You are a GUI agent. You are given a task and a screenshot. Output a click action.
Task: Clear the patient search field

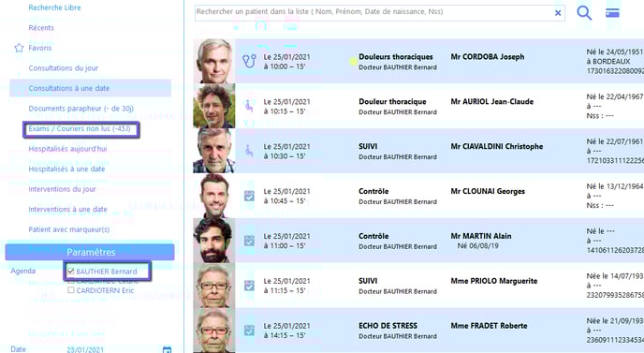(558, 13)
